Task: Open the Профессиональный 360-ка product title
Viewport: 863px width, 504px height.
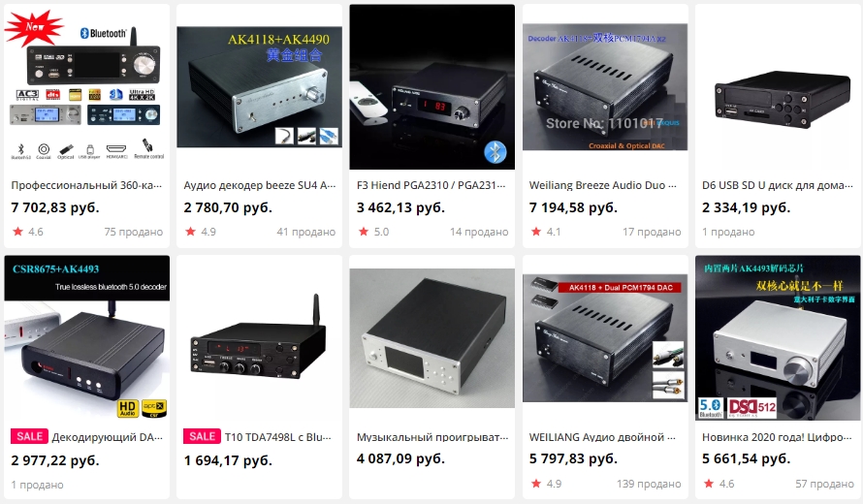Action: pos(86,185)
